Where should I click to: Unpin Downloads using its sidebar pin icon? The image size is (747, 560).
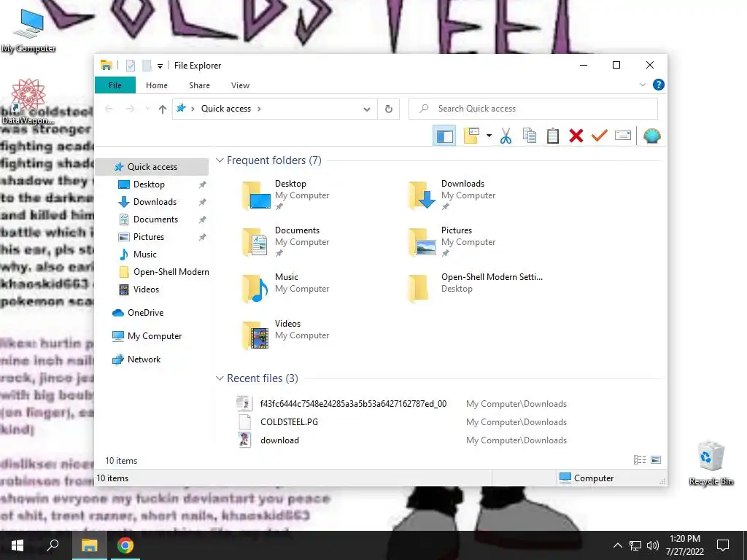point(203,202)
